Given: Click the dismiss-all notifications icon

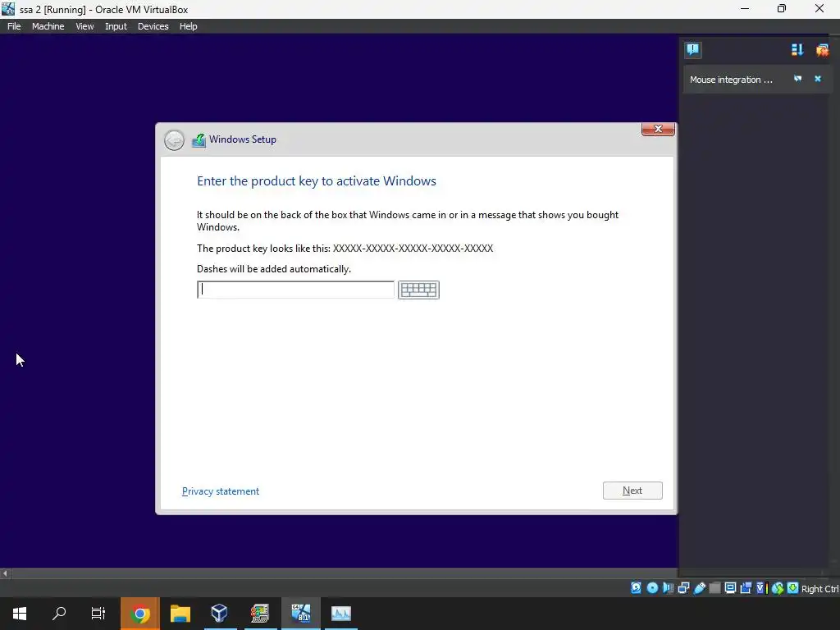Looking at the screenshot, I should point(822,50).
